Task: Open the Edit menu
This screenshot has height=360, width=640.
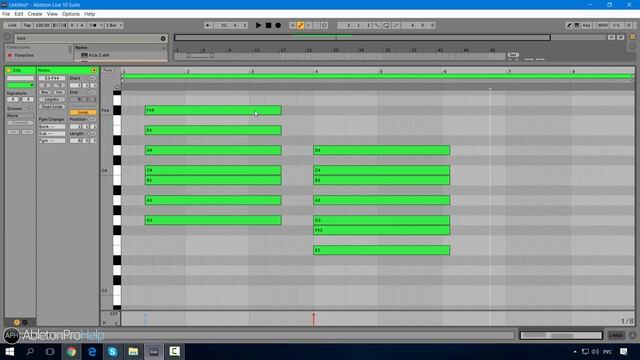Action: click(19, 14)
